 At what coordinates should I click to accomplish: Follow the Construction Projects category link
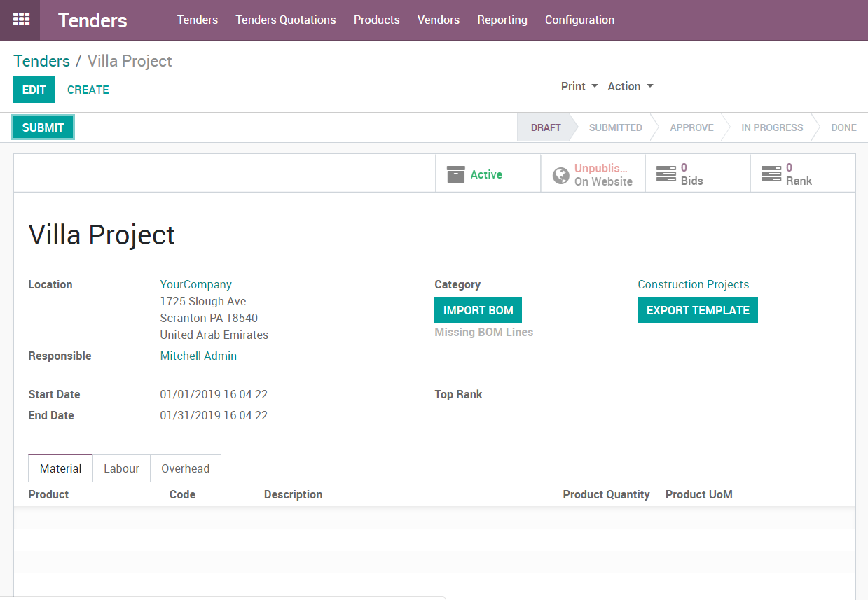693,284
